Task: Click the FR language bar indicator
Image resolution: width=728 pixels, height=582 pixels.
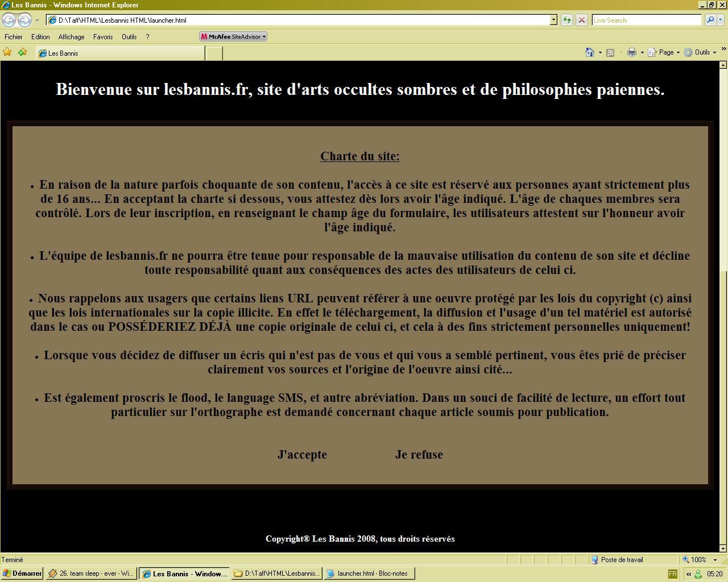Action: coord(673,574)
